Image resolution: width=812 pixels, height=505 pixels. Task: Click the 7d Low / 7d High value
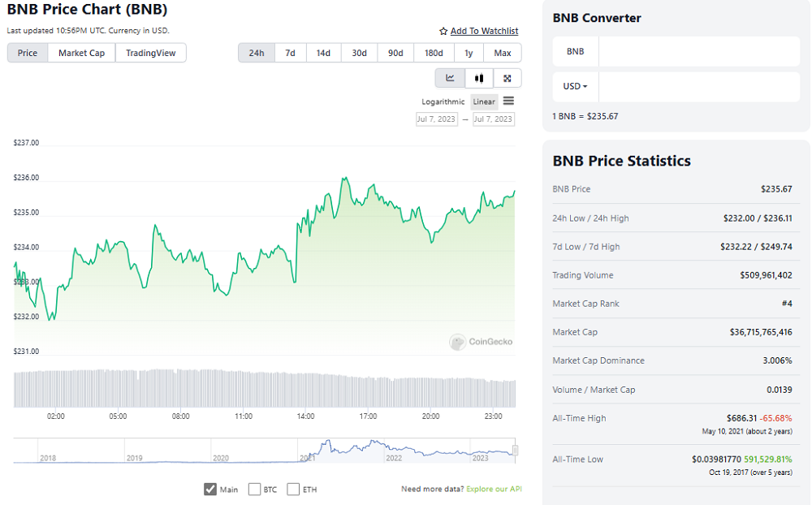756,247
